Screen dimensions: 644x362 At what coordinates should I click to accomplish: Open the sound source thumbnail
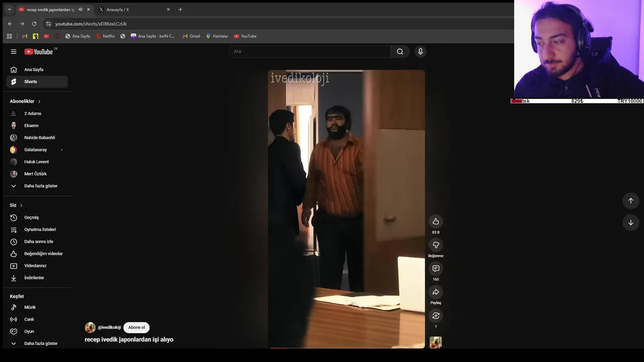pos(436,342)
